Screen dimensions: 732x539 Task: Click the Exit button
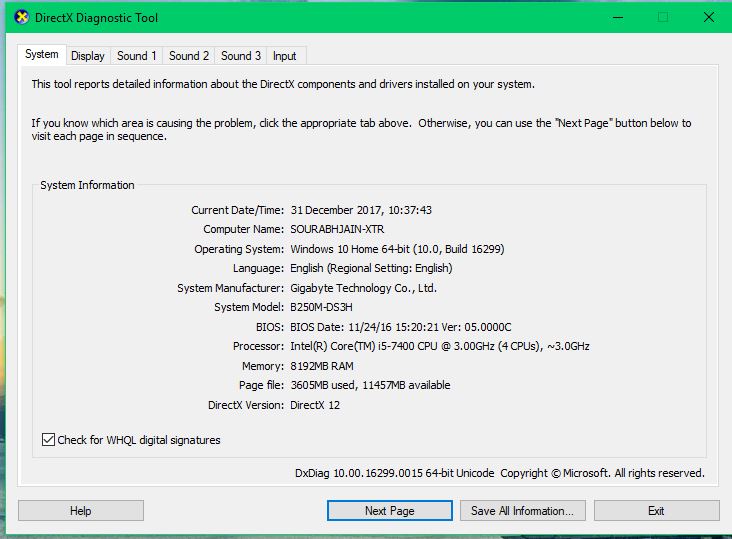coord(656,511)
